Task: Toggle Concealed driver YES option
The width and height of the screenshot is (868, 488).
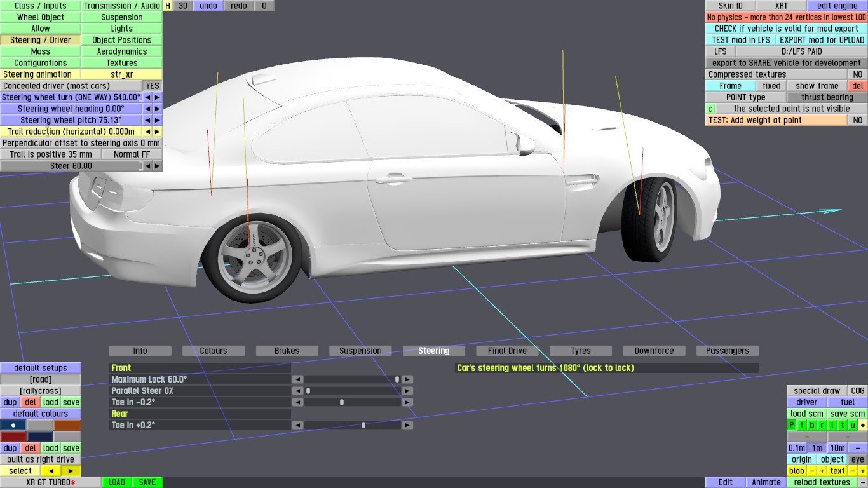Action: pos(153,86)
